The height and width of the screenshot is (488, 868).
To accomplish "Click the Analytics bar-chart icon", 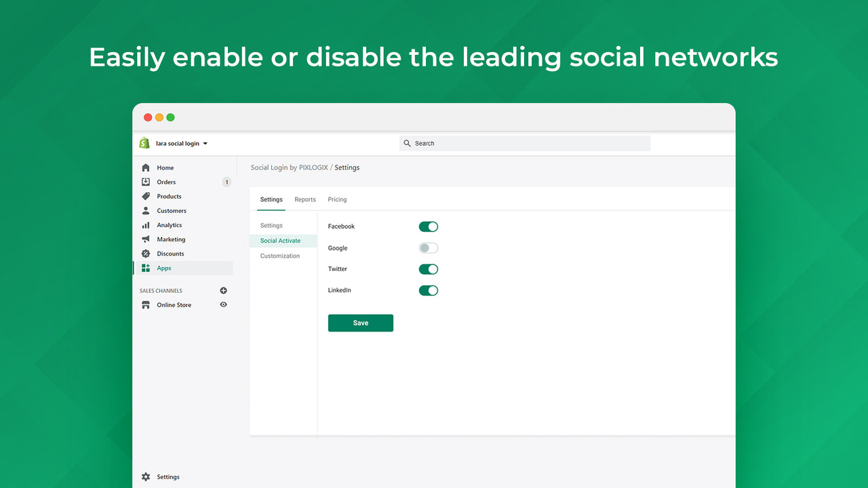I will coord(146,224).
